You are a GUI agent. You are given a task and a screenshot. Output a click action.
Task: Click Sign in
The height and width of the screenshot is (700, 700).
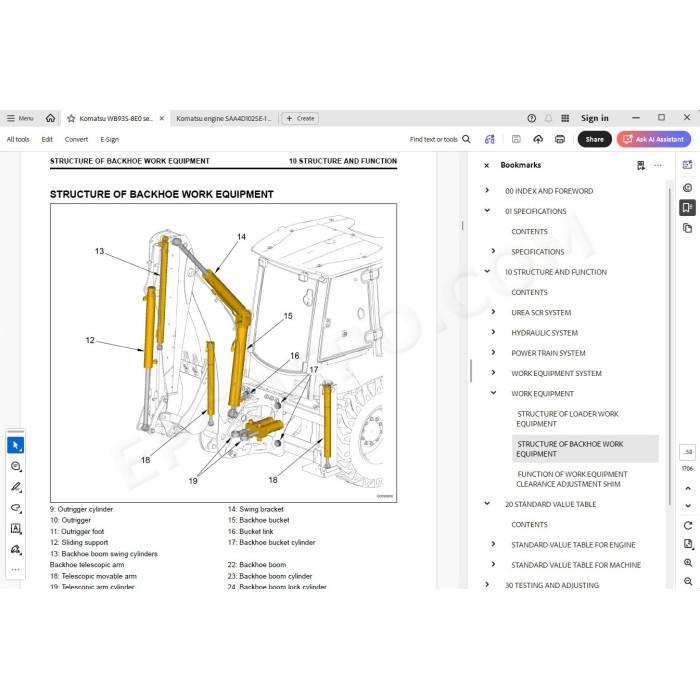click(595, 118)
